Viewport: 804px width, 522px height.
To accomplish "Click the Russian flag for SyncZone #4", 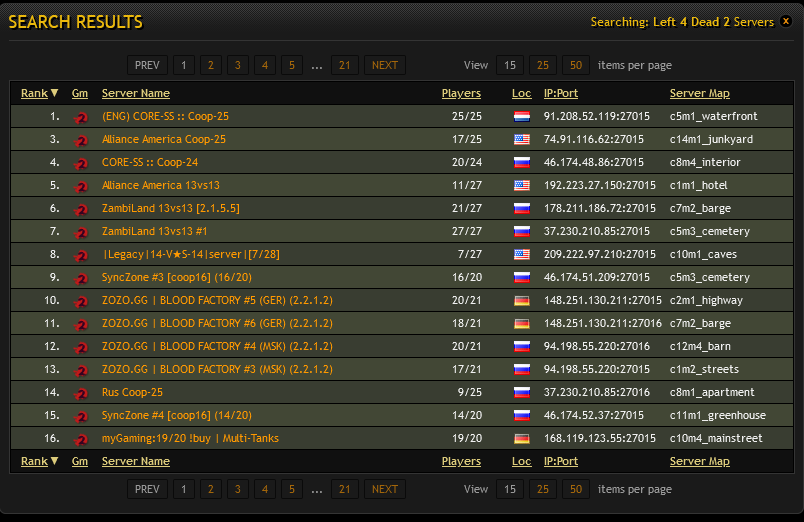I will coord(521,415).
